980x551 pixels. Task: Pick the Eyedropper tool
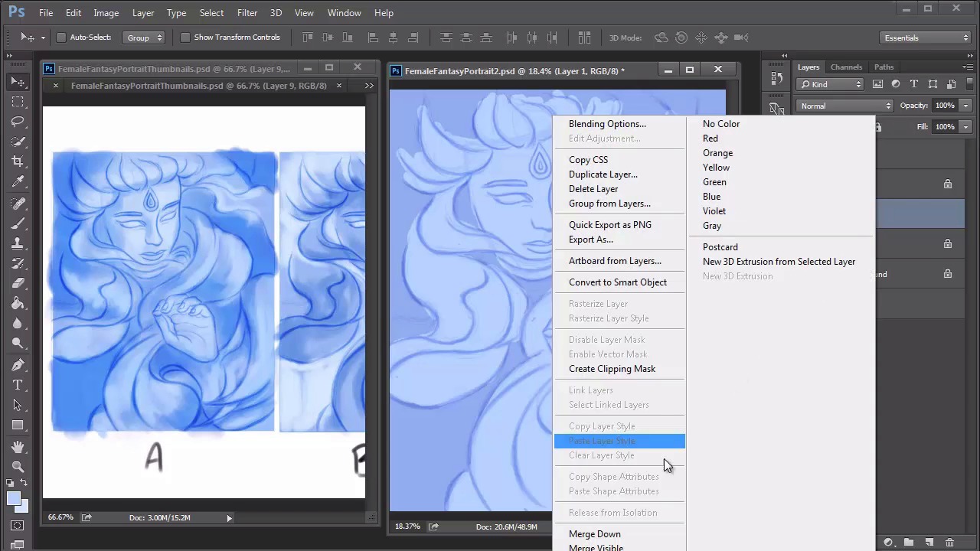click(x=18, y=181)
